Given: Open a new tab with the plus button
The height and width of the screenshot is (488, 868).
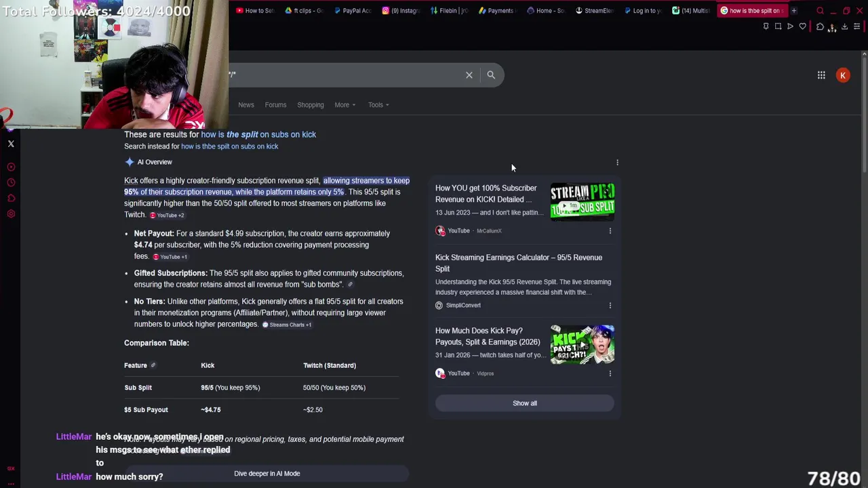Looking at the screenshot, I should (x=793, y=11).
